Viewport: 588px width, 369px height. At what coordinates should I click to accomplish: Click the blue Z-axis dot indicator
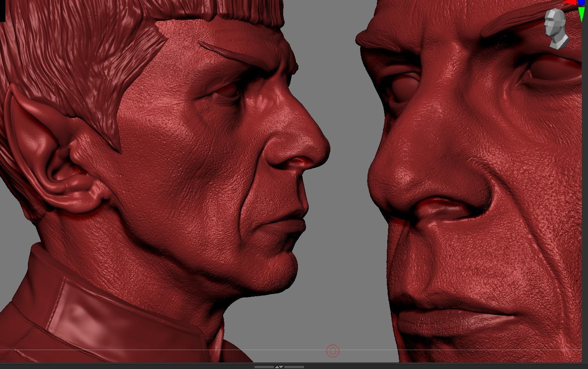click(581, 2)
